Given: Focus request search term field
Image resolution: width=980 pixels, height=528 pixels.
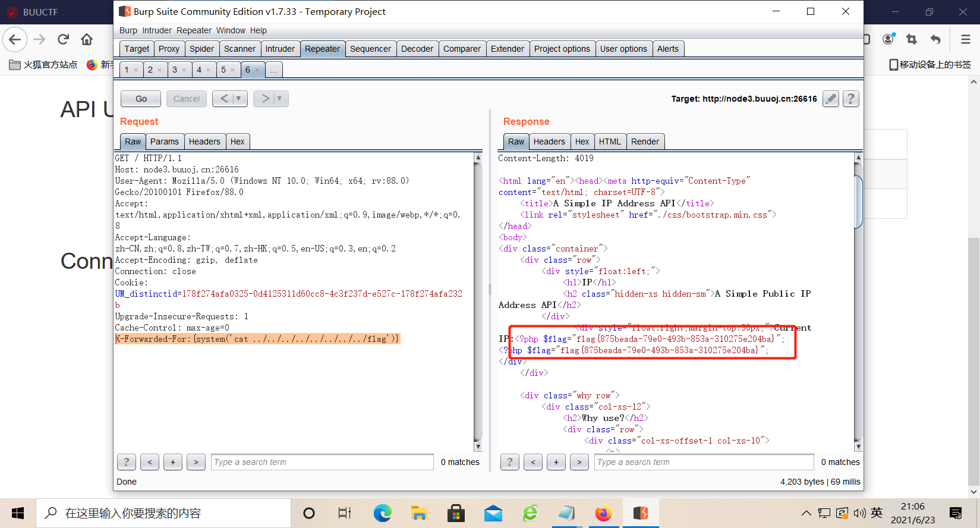Looking at the screenshot, I should [x=322, y=462].
